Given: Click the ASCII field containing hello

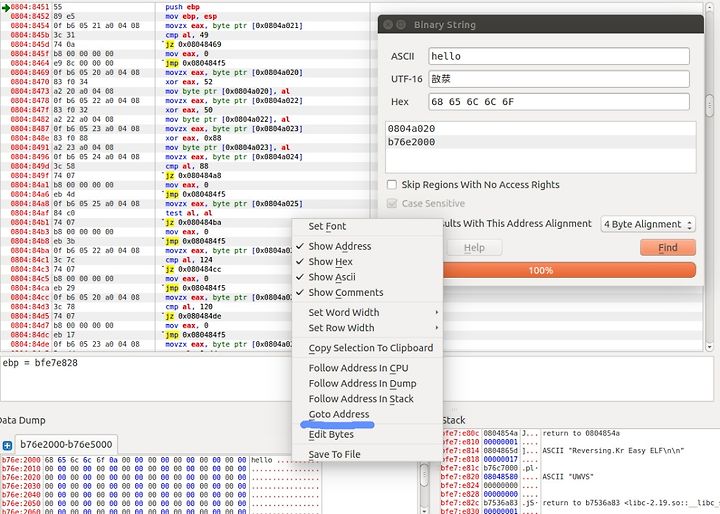Looking at the screenshot, I should 559,56.
